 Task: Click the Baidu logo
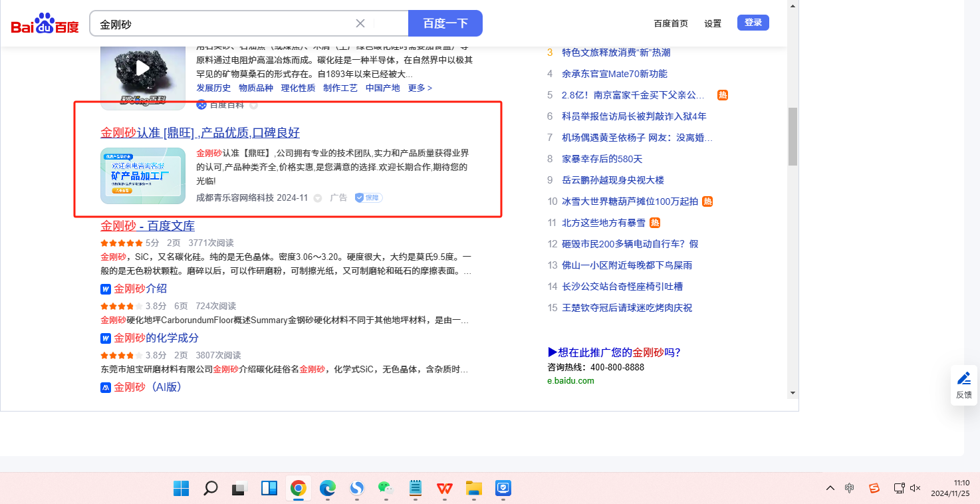coord(45,24)
